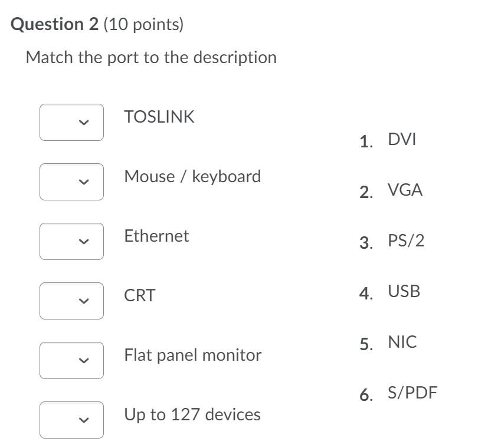Select the DVI answer option
The width and height of the screenshot is (498, 448).
[401, 139]
